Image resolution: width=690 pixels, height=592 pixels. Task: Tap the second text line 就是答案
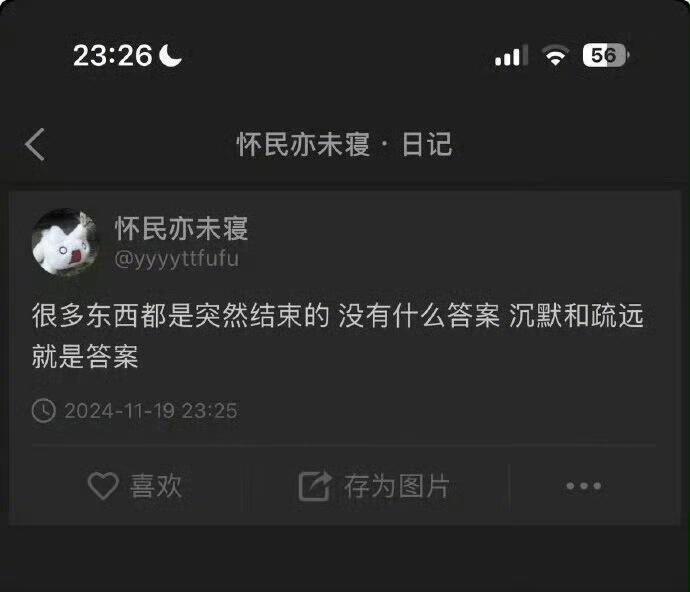click(85, 356)
